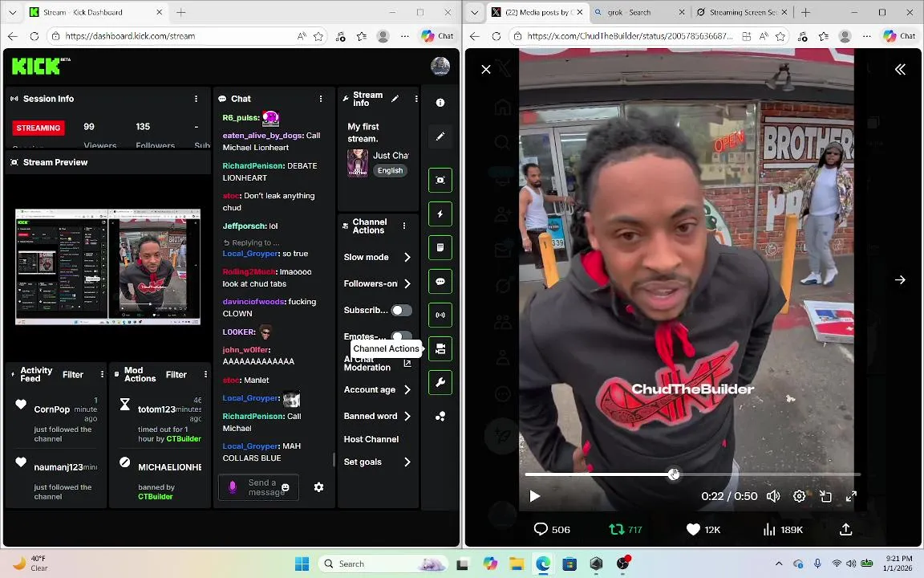Click the Stream Preview thumbnail
Screen dimensions: 924x578
click(x=107, y=267)
